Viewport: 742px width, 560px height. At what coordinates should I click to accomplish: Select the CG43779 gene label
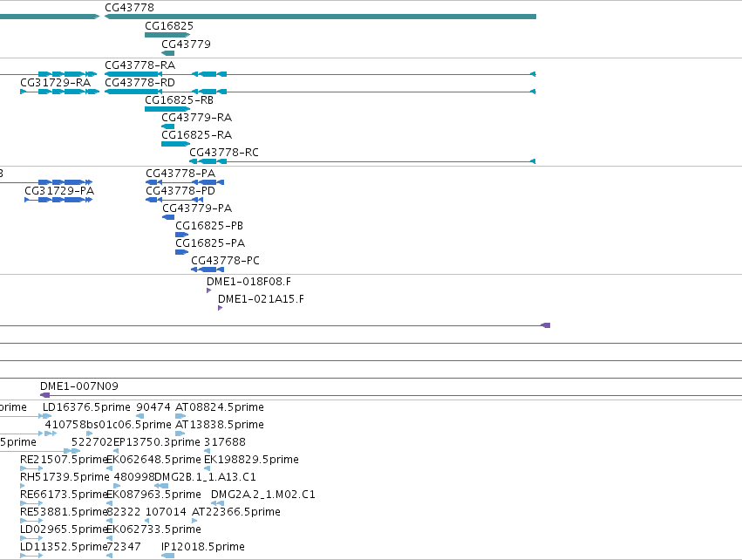186,44
